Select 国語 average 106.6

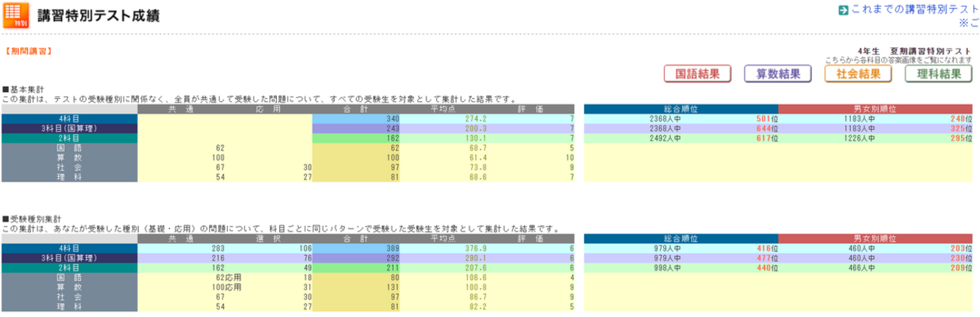pos(477,276)
